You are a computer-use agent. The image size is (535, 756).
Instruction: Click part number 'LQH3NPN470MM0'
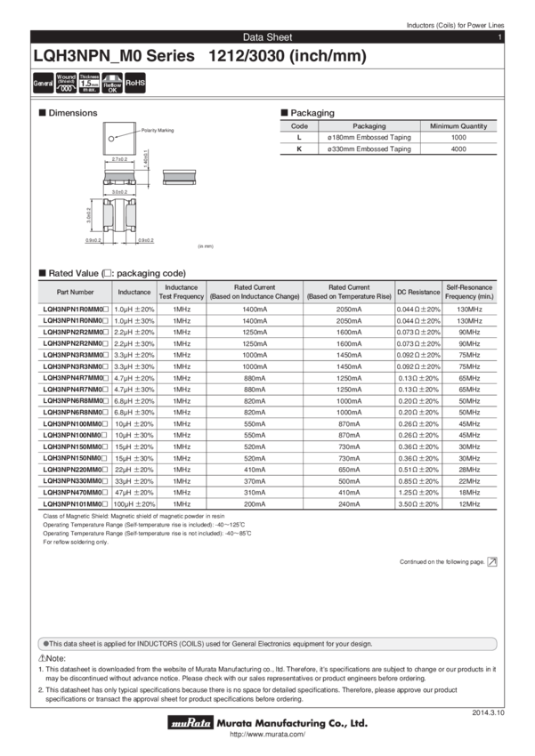pyautogui.click(x=76, y=493)
